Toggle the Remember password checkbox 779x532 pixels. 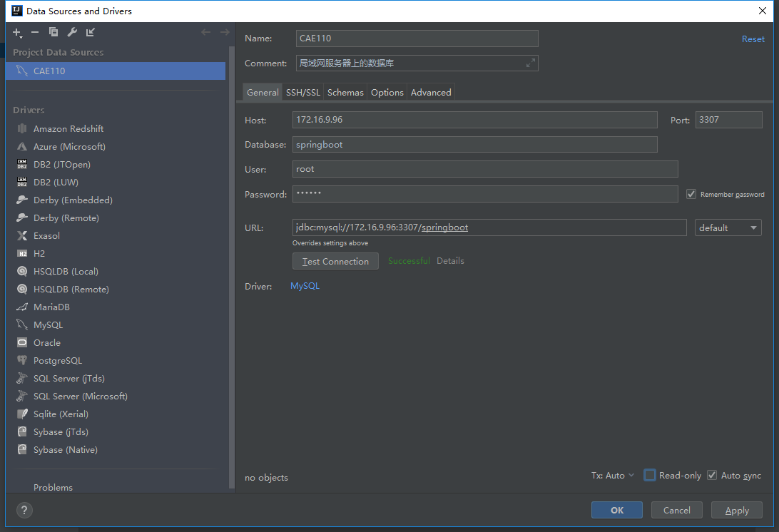pyautogui.click(x=691, y=194)
